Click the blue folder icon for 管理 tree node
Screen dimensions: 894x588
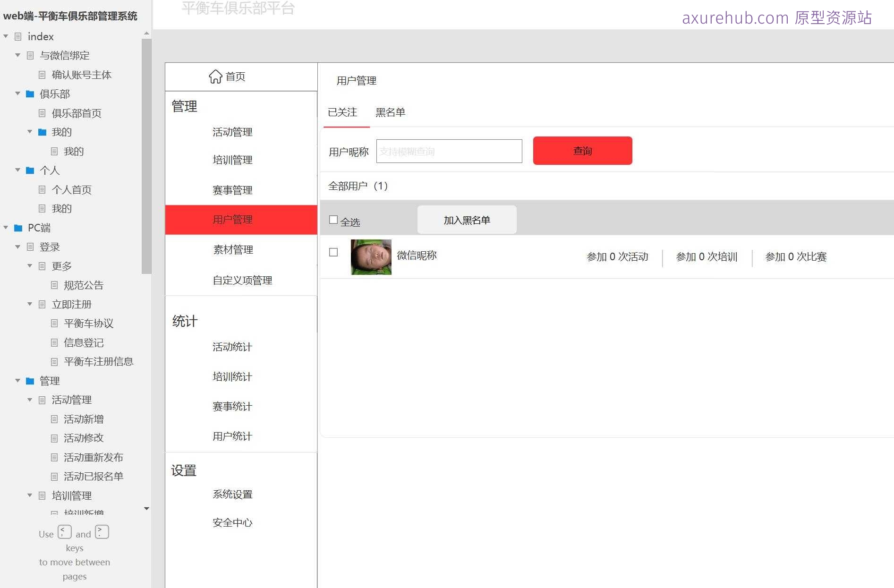pos(30,381)
